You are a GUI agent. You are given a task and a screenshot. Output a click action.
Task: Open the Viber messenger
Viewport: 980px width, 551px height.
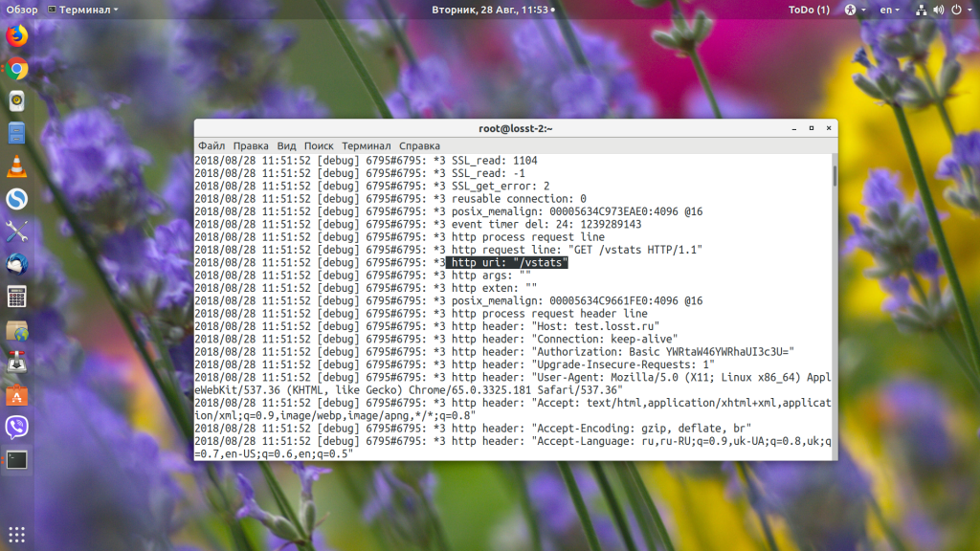[16, 427]
